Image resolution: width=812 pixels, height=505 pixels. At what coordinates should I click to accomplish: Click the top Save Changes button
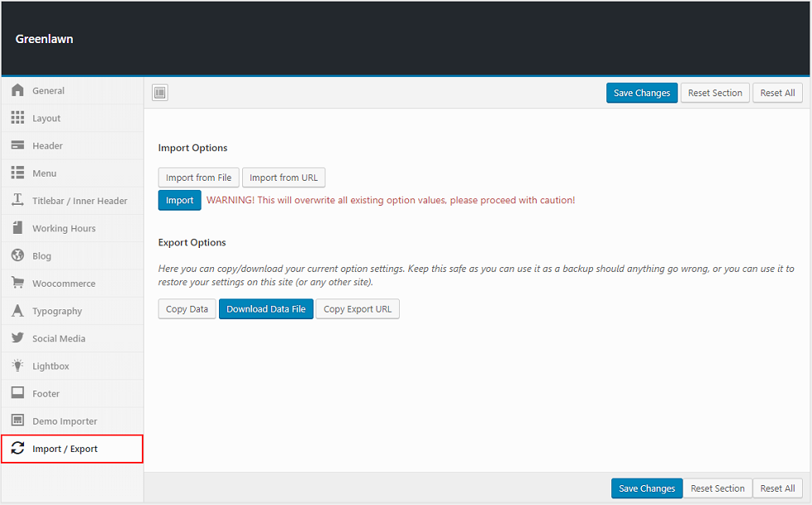(641, 93)
